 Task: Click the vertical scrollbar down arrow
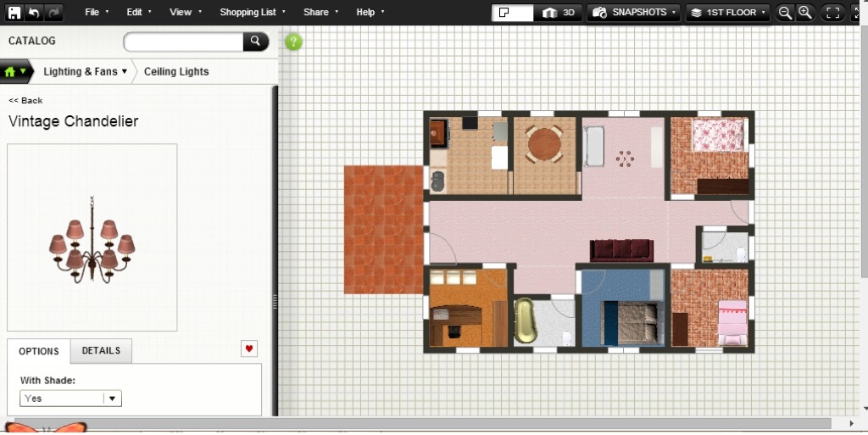pyautogui.click(x=865, y=409)
